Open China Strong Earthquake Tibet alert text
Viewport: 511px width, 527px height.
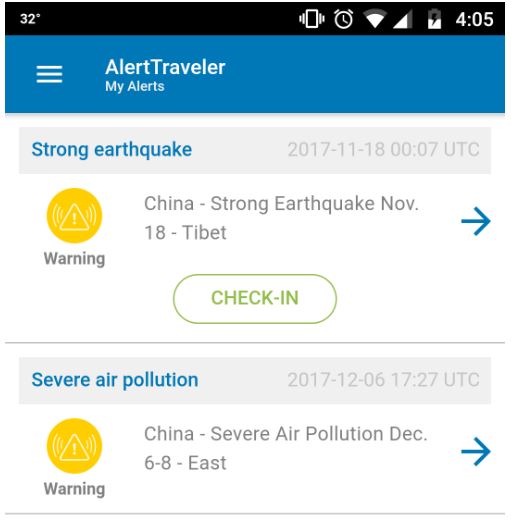(x=281, y=218)
